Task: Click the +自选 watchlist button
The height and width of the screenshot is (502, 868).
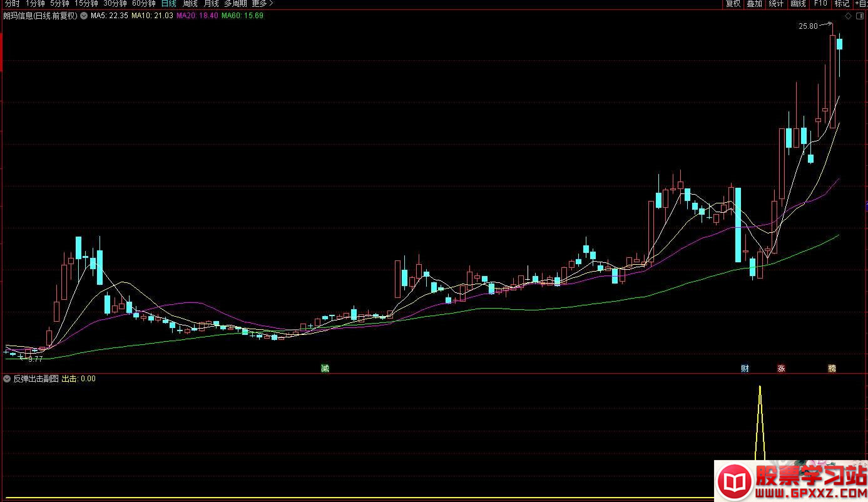Action: 861,4
